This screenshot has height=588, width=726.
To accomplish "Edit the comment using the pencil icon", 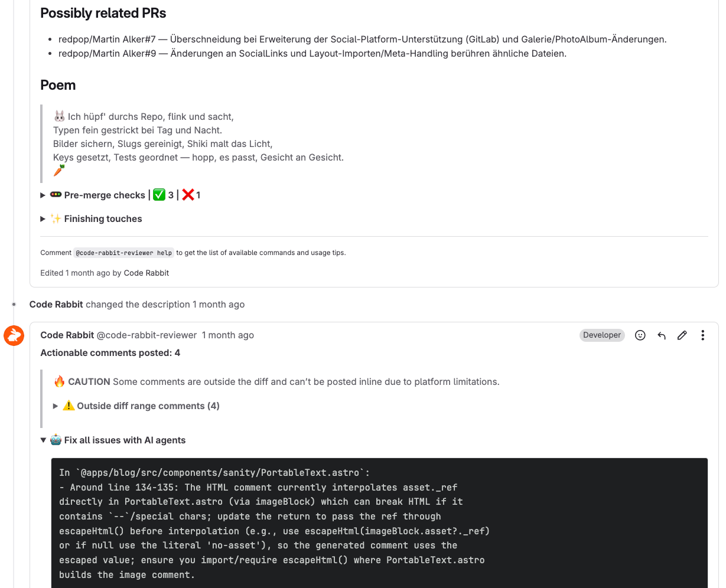I will [682, 335].
